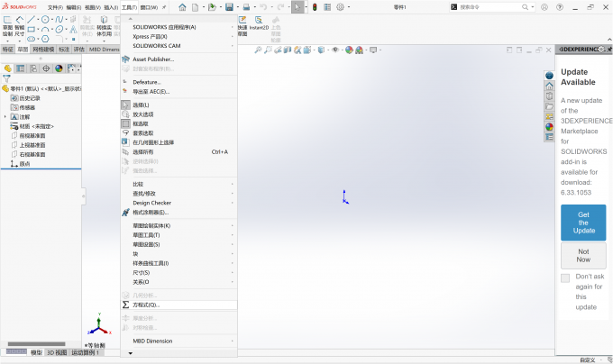This screenshot has height=364, width=613.
Task: Expand the 注解 tree node
Action: point(5,117)
